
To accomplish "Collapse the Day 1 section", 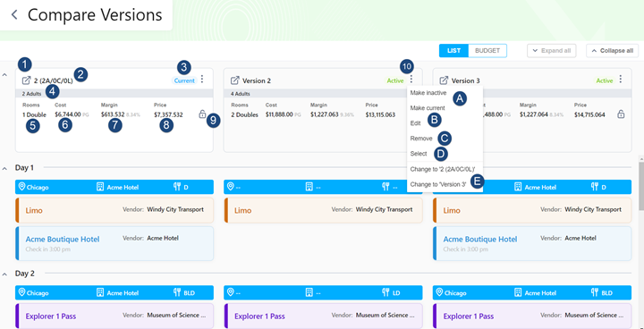I will [4, 168].
